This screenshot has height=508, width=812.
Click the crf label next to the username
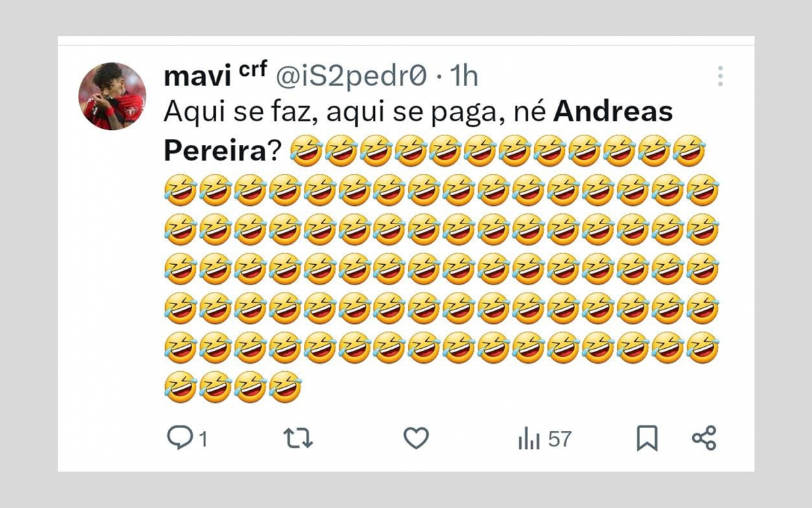pos(252,70)
